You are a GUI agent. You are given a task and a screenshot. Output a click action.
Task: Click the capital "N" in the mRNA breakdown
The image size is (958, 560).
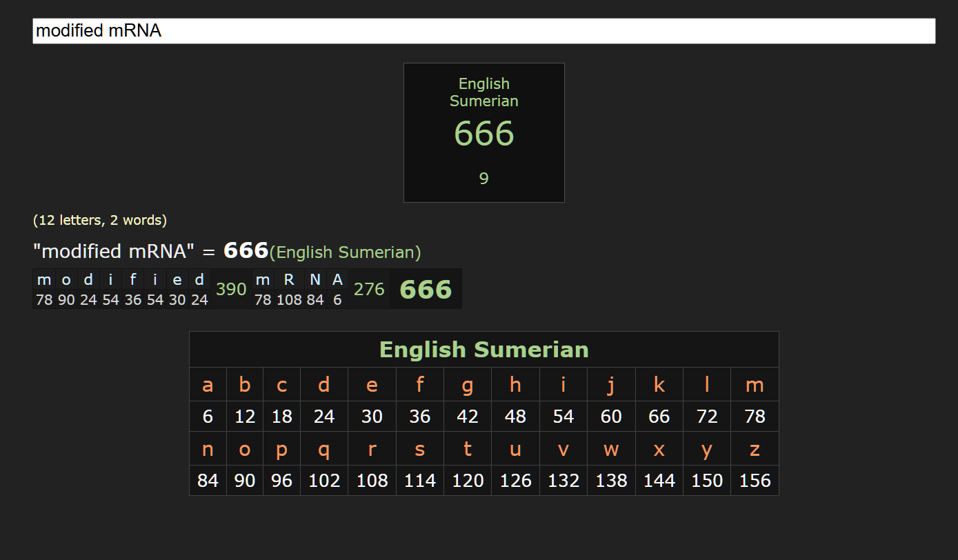click(x=315, y=280)
